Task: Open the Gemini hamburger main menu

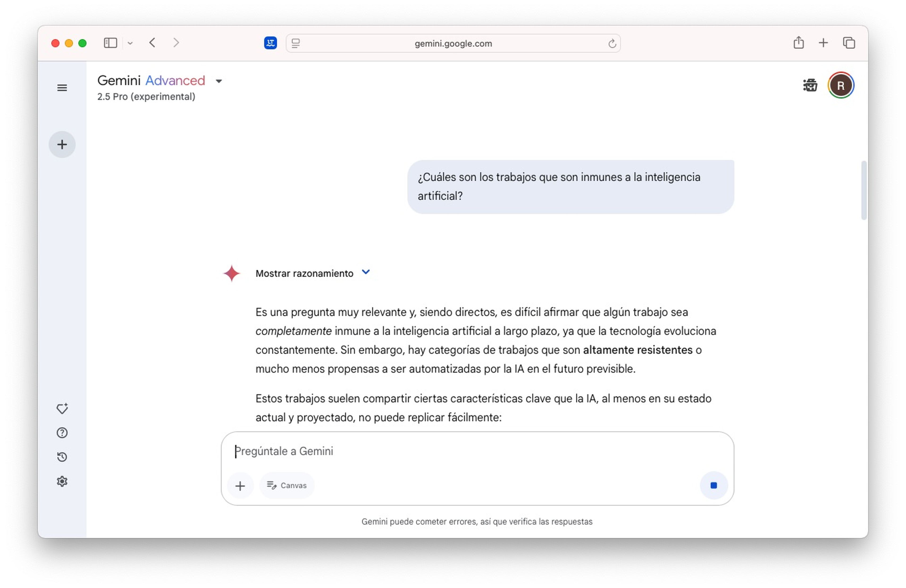Action: 62,88
